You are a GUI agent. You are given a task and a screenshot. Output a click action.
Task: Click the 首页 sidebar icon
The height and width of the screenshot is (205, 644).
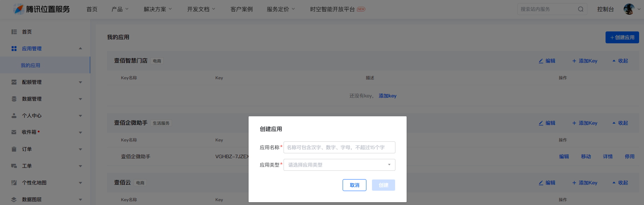pyautogui.click(x=14, y=32)
